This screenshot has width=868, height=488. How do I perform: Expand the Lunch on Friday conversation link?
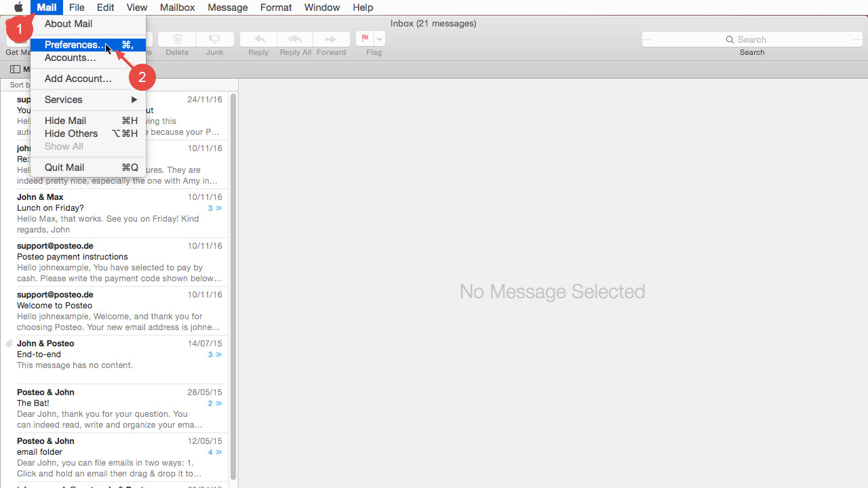click(x=214, y=207)
